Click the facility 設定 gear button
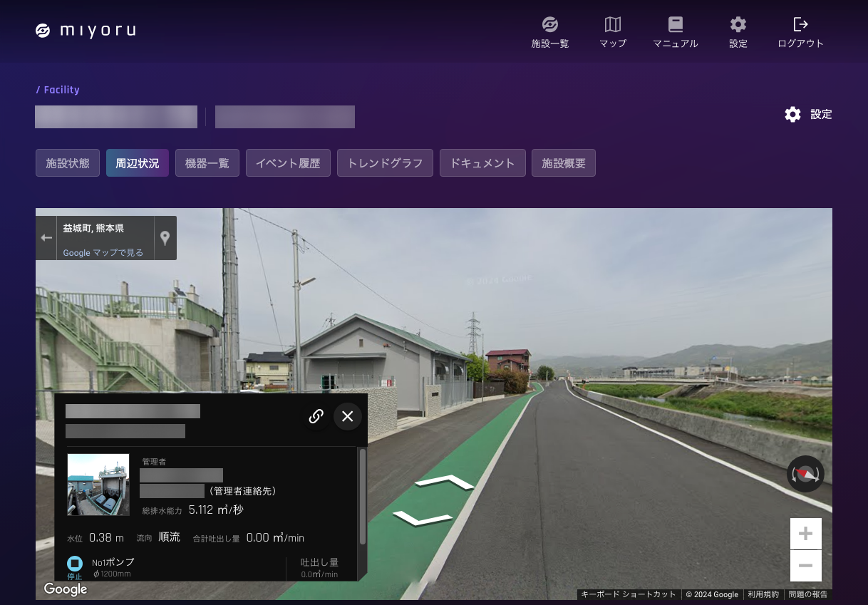Viewport: 868px width, 605px height. pyautogui.click(x=808, y=114)
